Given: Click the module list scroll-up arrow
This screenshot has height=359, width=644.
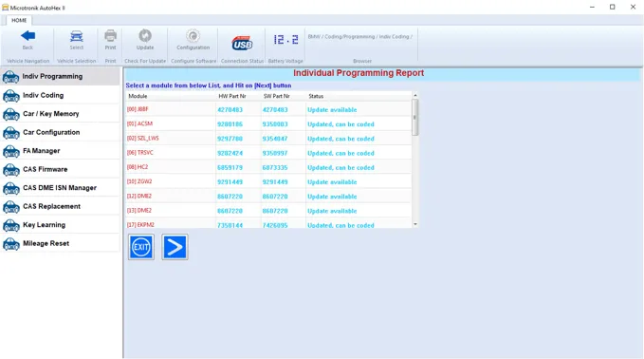Looking at the screenshot, I should (x=415, y=95).
